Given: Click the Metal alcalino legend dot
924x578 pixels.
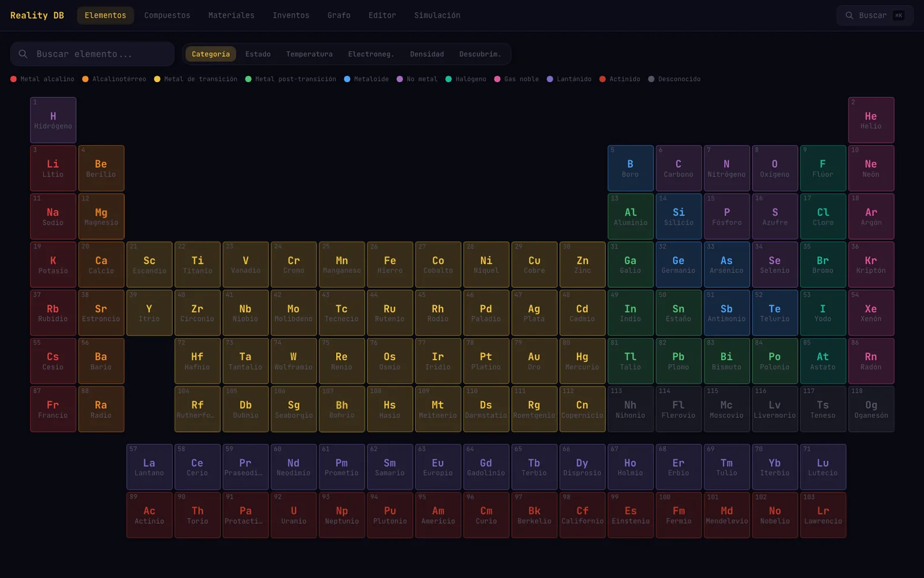Looking at the screenshot, I should tap(14, 79).
